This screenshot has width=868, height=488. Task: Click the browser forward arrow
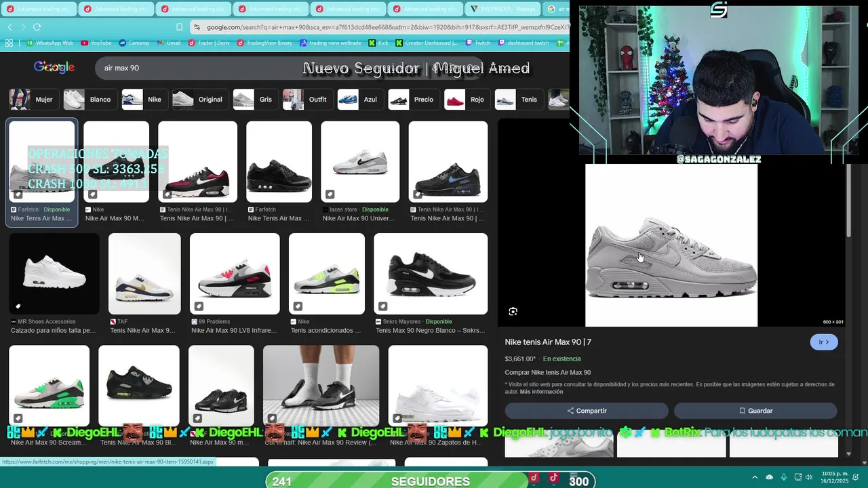[23, 27]
